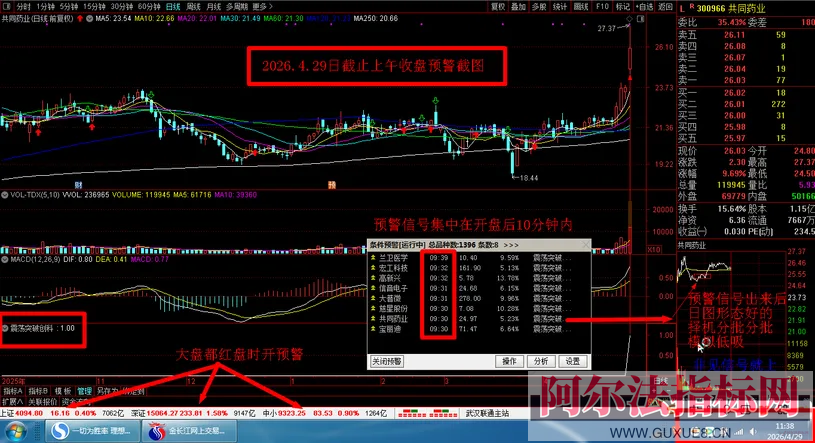This screenshot has width=815, height=443.
Task: Click the 返回 back button
Action: pyautogui.click(x=665, y=7)
